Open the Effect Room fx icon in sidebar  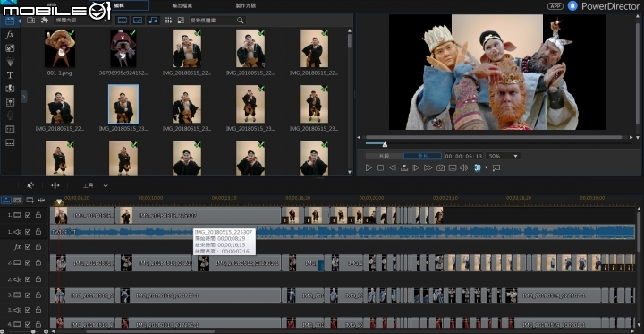click(10, 35)
